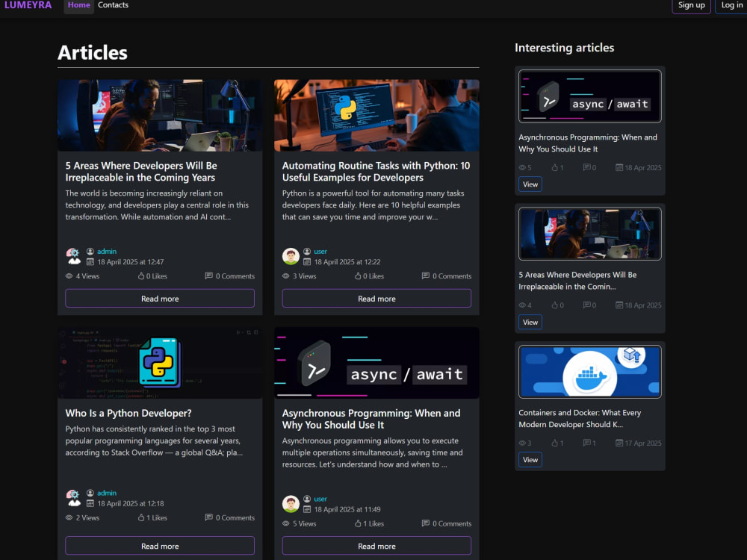
Task: Click the eye icon beside '4 Views'
Action: 69,276
